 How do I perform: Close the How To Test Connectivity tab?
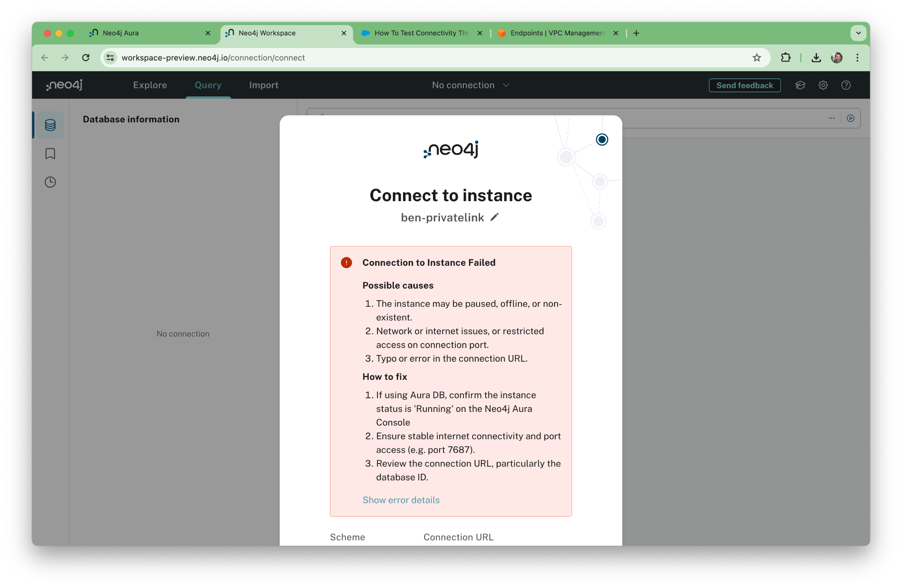(480, 33)
